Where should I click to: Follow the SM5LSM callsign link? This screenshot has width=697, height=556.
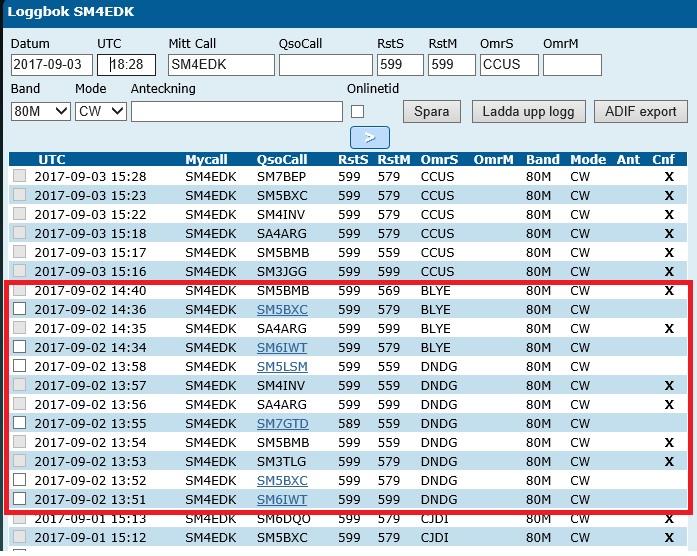[281, 367]
